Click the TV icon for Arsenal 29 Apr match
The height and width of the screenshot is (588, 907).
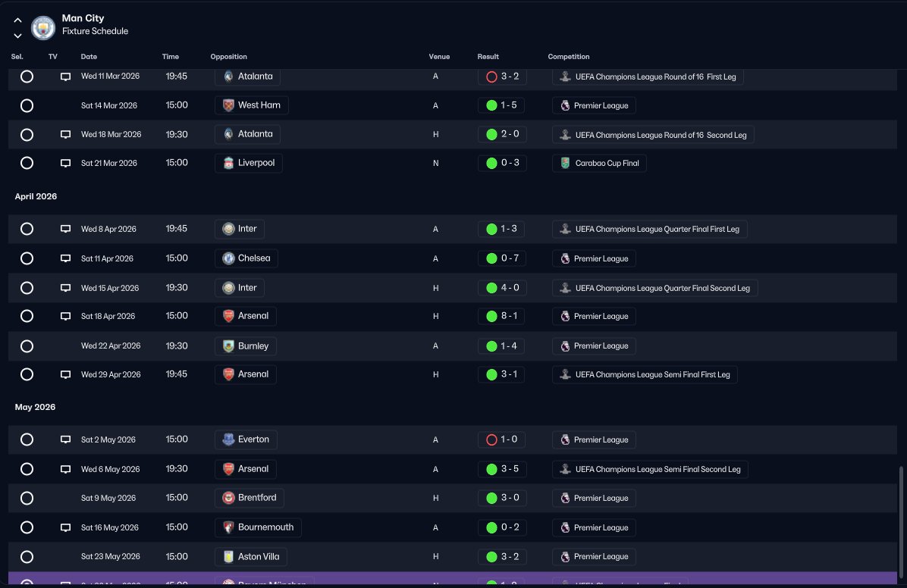pos(65,374)
